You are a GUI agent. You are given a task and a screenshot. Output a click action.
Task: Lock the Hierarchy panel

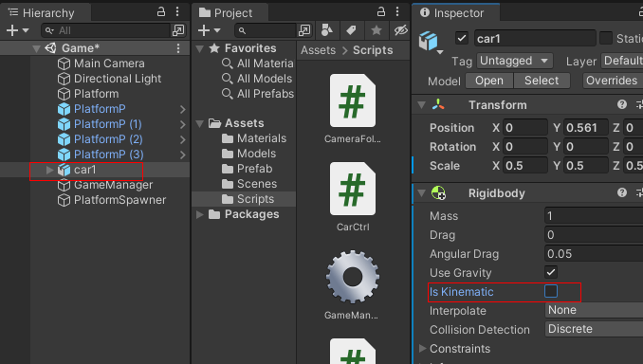coord(161,12)
